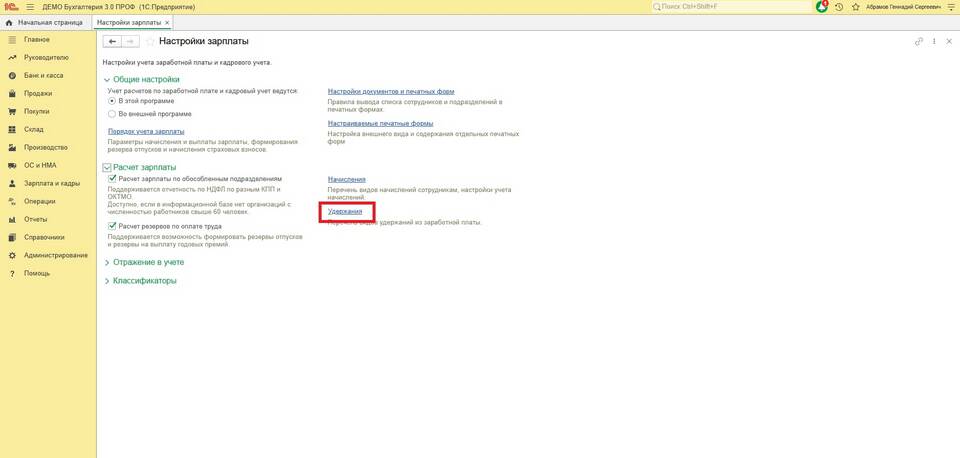
Task: Click the search input field
Action: click(730, 7)
